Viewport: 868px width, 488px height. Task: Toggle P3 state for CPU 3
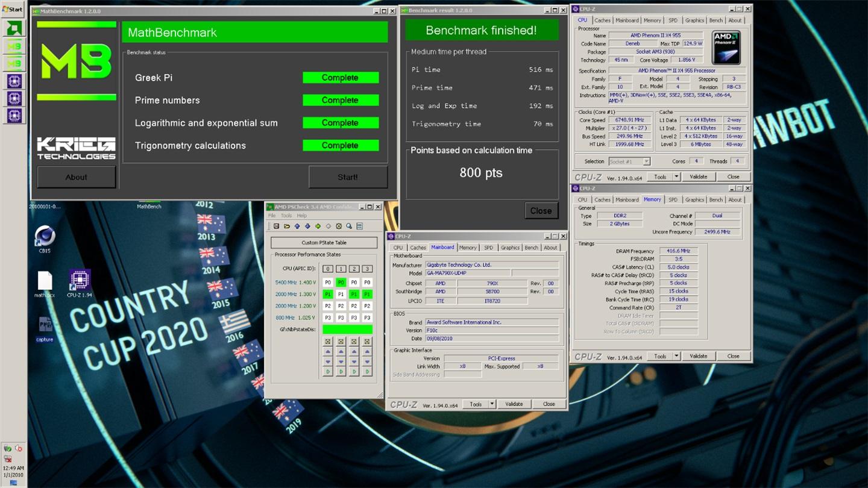[x=367, y=318]
